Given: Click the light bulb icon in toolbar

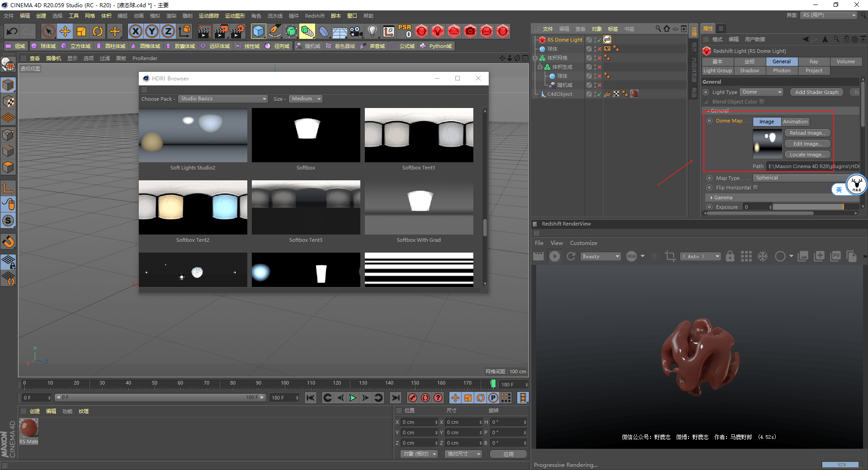Looking at the screenshot, I should 372,31.
